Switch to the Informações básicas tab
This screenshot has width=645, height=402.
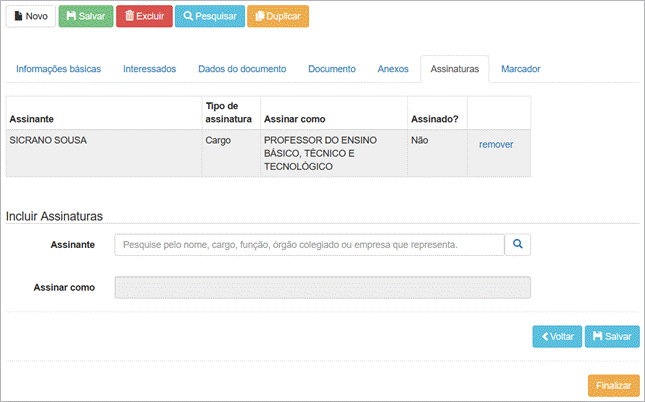57,69
